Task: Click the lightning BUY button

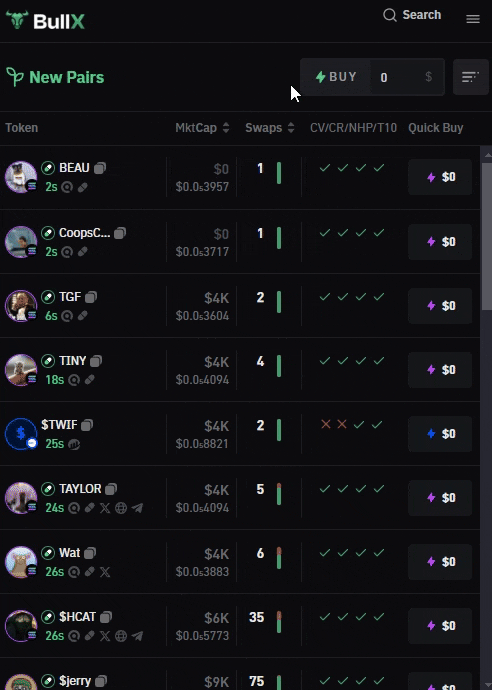Action: pos(336,77)
